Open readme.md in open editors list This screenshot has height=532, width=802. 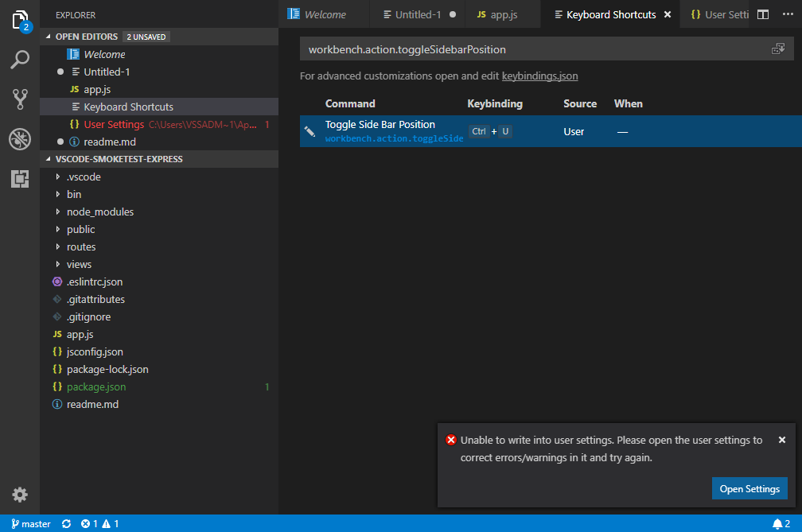(159, 142)
